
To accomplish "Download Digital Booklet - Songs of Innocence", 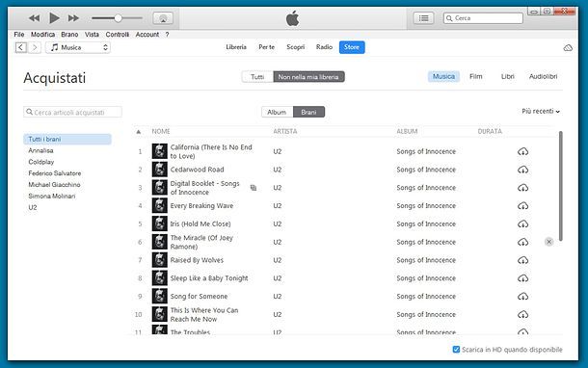I will tap(523, 188).
